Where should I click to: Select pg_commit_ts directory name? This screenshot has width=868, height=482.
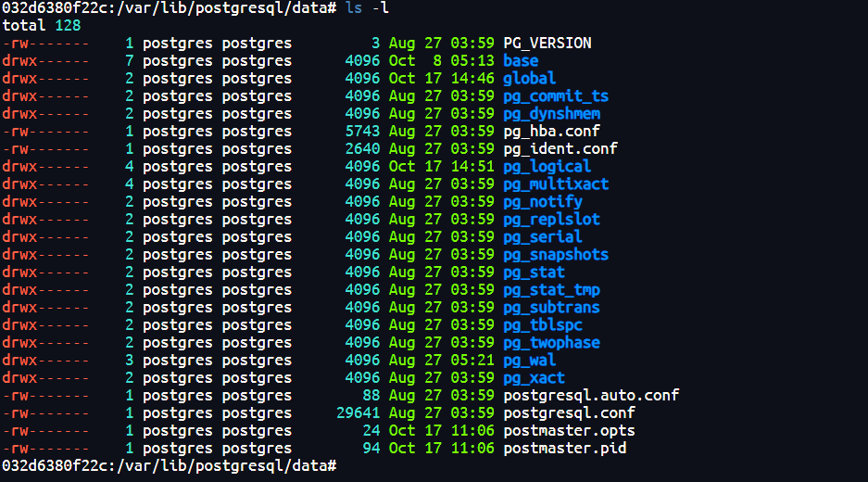[x=556, y=96]
